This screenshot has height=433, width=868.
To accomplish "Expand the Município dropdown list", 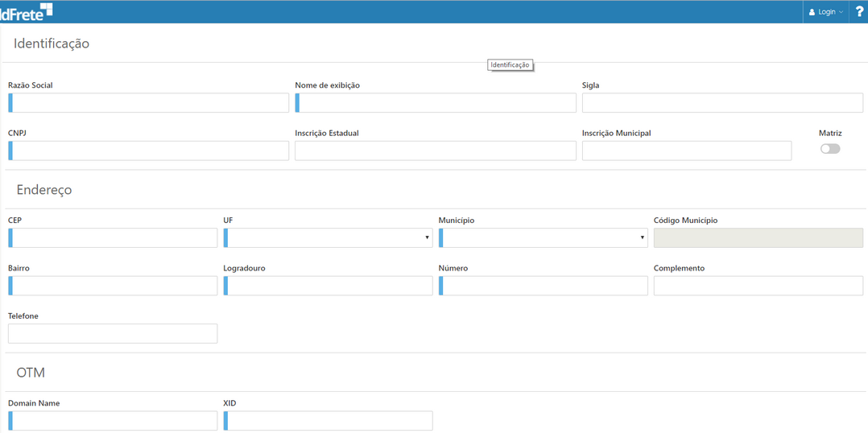I will [x=544, y=237].
